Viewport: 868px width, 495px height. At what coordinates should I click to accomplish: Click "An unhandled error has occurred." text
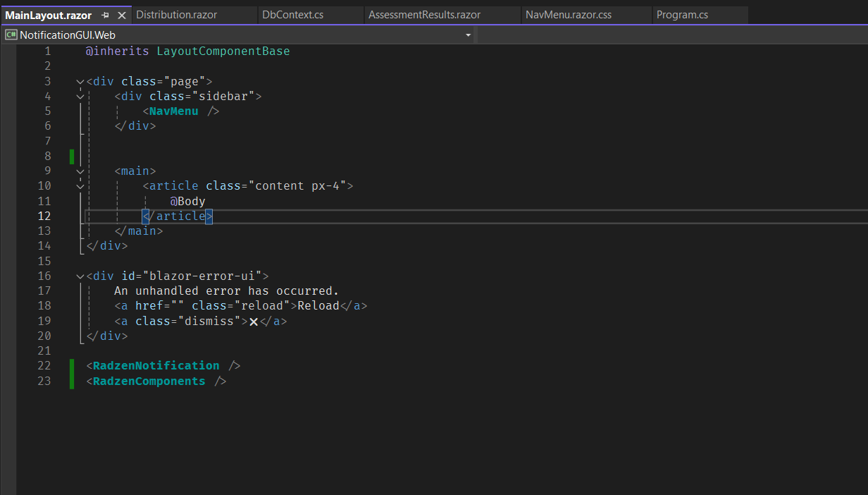226,291
